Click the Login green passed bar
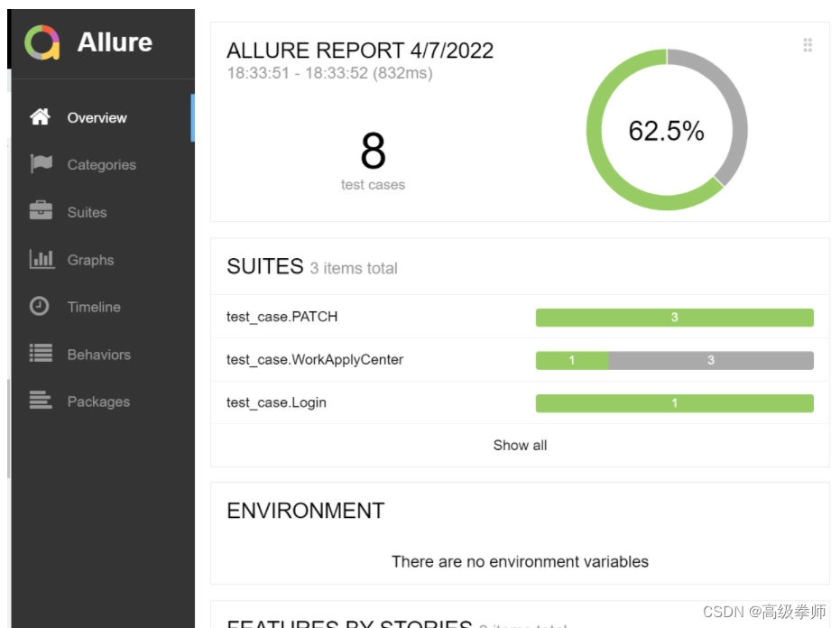840x628 pixels. click(675, 403)
